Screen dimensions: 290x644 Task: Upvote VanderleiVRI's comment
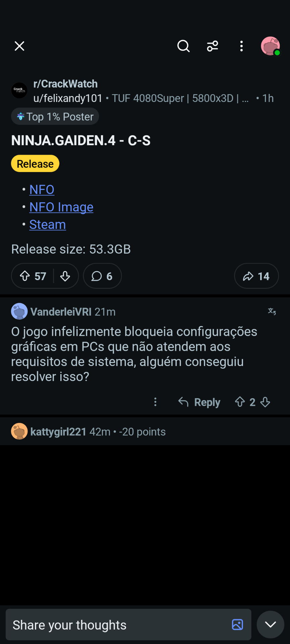tap(240, 402)
